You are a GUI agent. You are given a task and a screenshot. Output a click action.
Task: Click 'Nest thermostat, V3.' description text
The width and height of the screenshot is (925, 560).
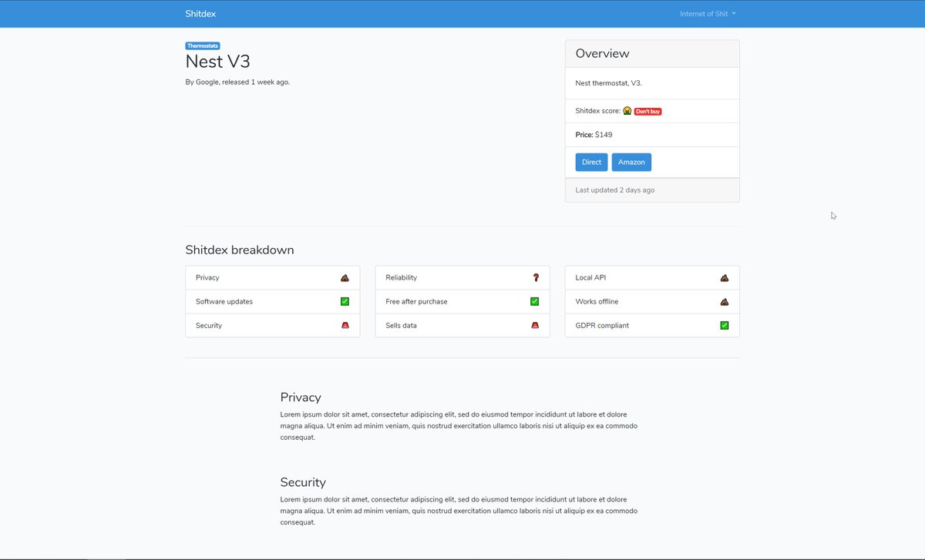coord(608,82)
